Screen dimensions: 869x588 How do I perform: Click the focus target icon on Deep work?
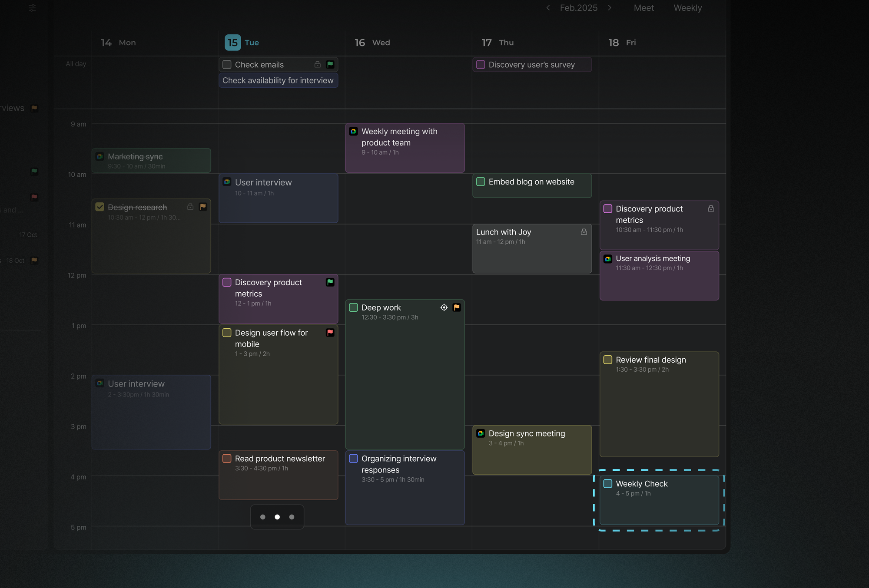tap(444, 307)
